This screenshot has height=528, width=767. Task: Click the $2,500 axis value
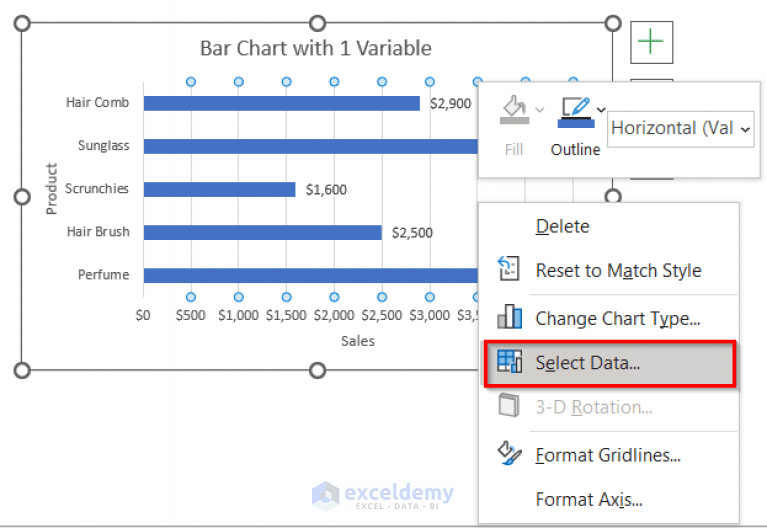point(382,315)
